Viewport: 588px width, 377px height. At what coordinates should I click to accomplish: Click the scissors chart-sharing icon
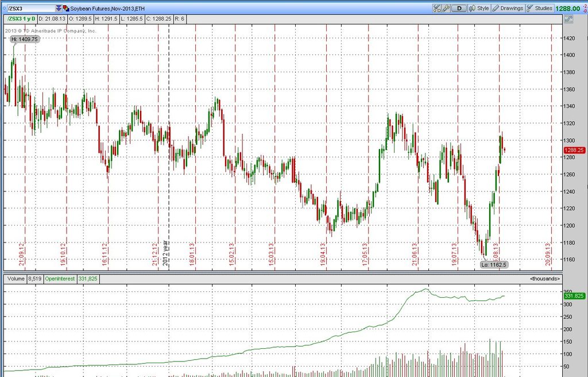pyautogui.click(x=436, y=9)
